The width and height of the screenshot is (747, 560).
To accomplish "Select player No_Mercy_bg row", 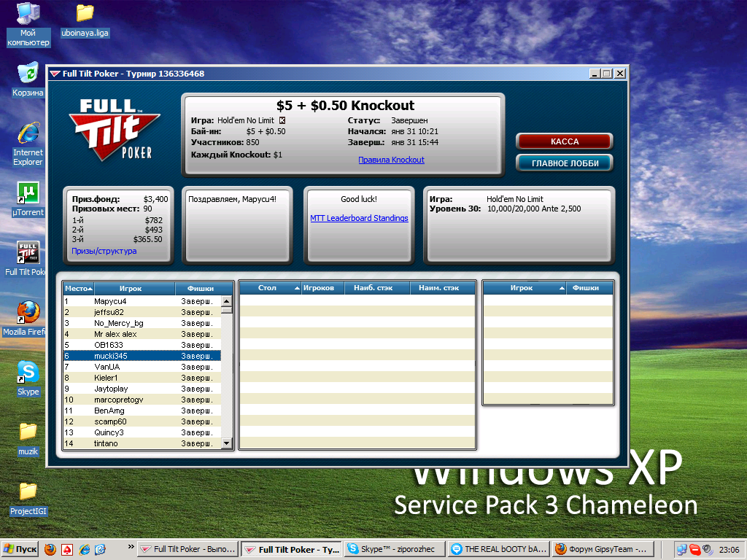I will coord(142,323).
